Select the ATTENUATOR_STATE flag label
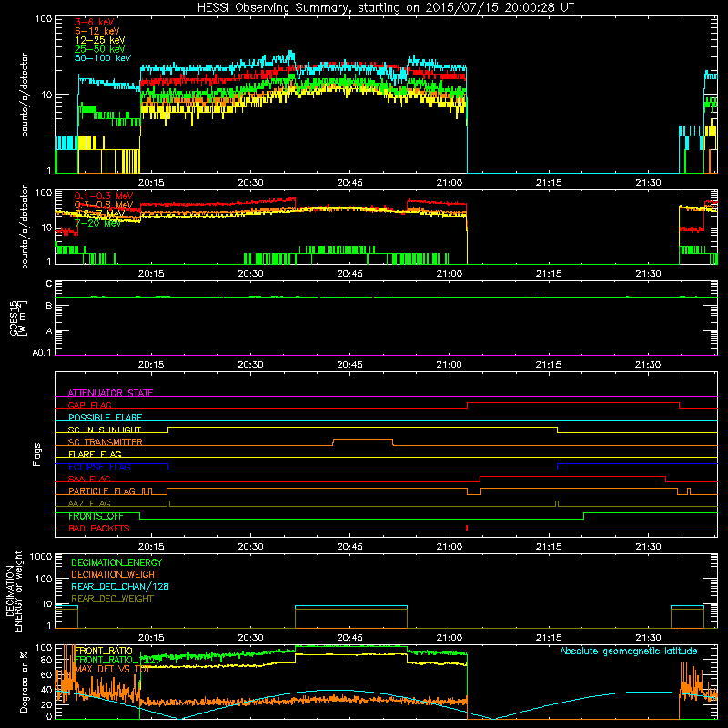 [110, 393]
